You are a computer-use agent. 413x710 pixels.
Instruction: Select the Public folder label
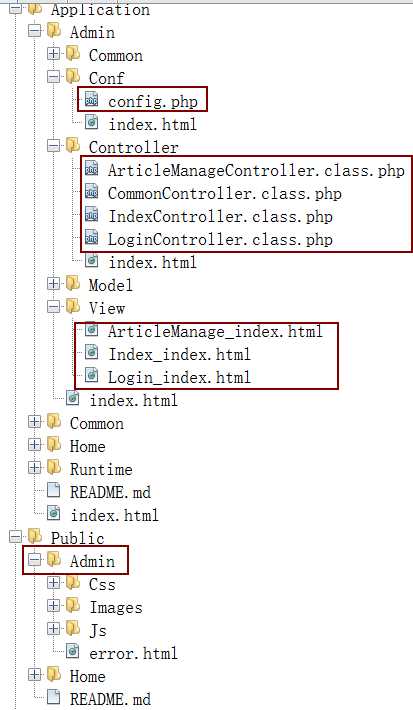[77, 538]
